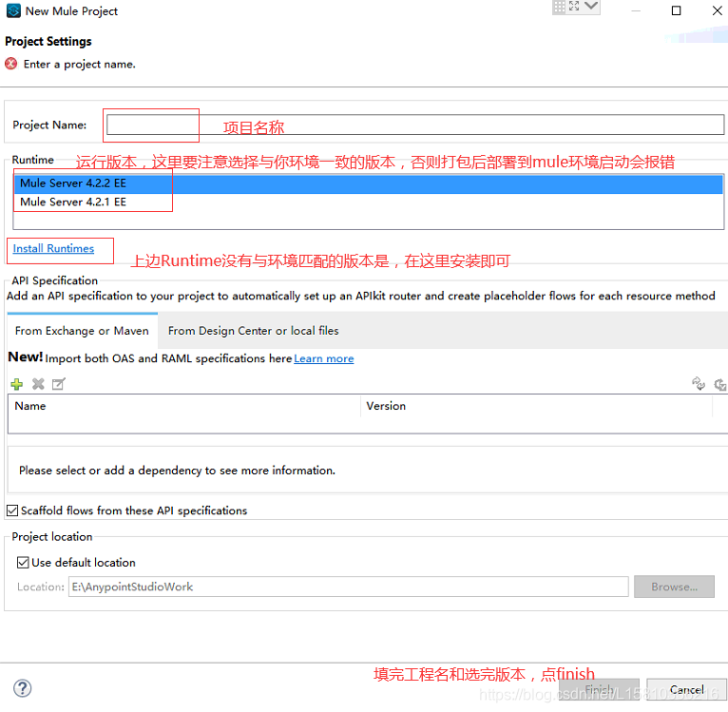Expand the chevron dropdown in the title bar
This screenshot has width=728, height=712.
(x=591, y=6)
